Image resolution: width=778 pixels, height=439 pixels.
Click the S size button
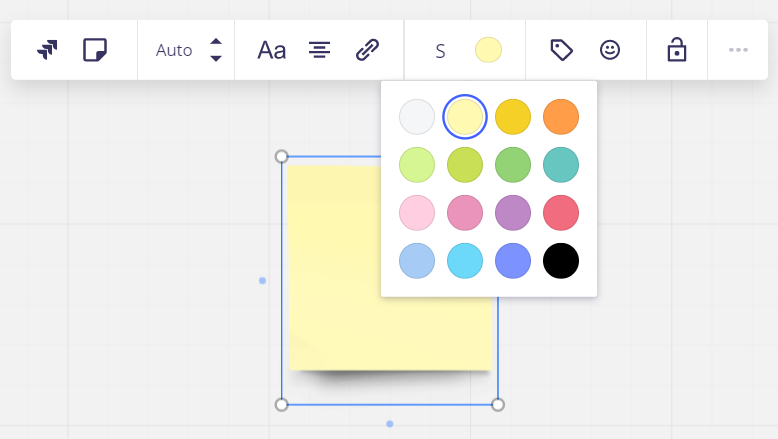(x=440, y=50)
